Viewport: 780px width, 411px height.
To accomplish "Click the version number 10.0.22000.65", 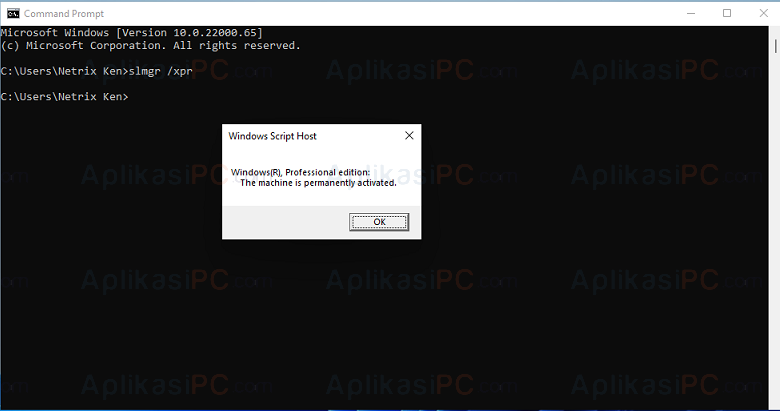I will point(214,33).
